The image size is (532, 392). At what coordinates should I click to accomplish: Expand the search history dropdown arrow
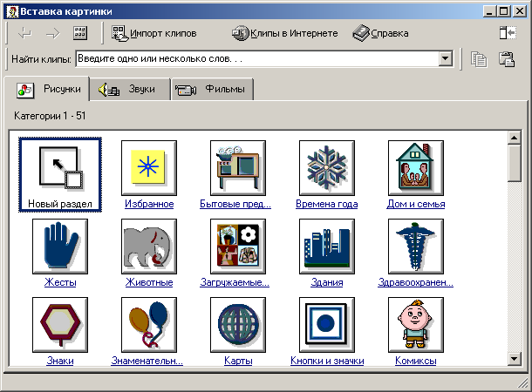[x=446, y=59]
